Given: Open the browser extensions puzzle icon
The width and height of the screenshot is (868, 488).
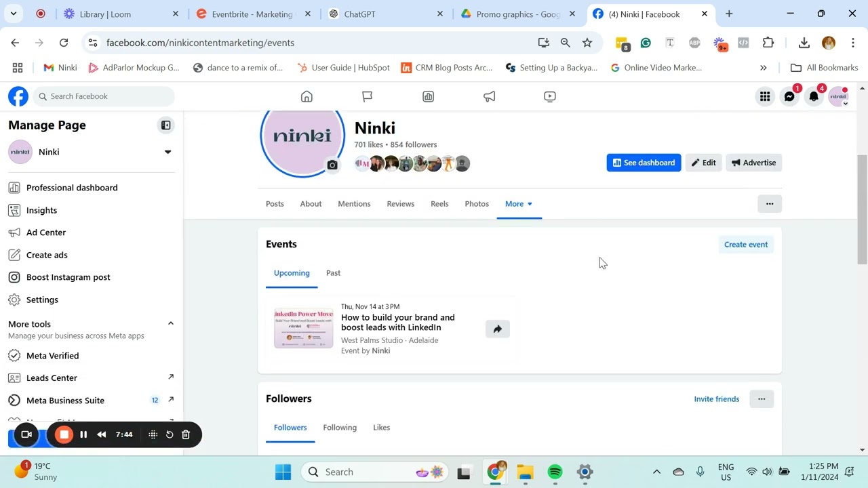Looking at the screenshot, I should pyautogui.click(x=768, y=43).
